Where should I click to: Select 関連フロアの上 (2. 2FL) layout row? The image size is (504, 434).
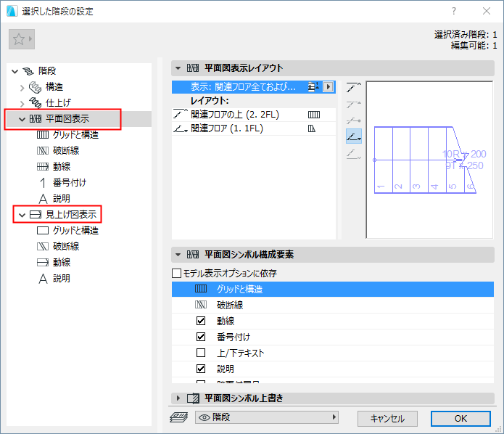pyautogui.click(x=254, y=115)
